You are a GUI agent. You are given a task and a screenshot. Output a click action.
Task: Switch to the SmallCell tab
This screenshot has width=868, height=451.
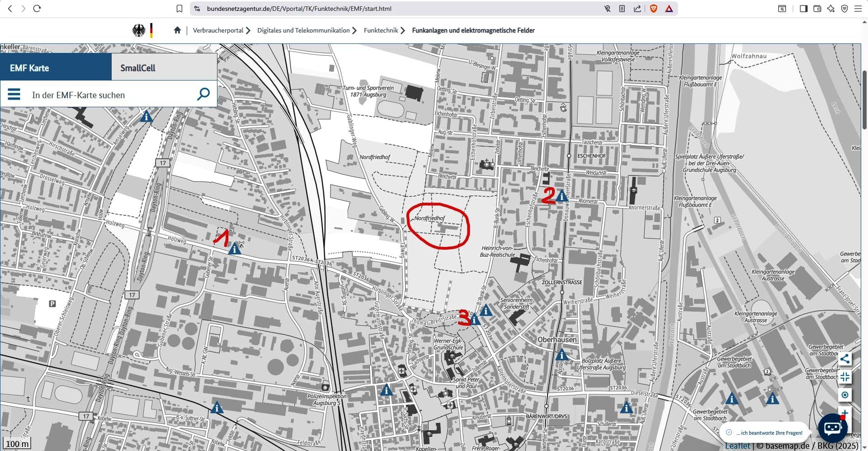pos(138,68)
